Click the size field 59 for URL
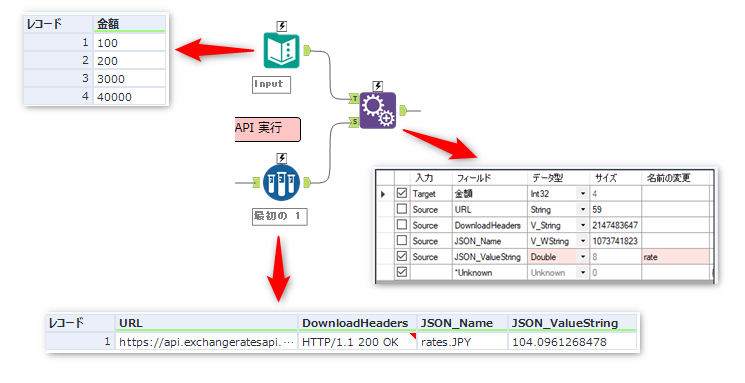 (x=616, y=210)
